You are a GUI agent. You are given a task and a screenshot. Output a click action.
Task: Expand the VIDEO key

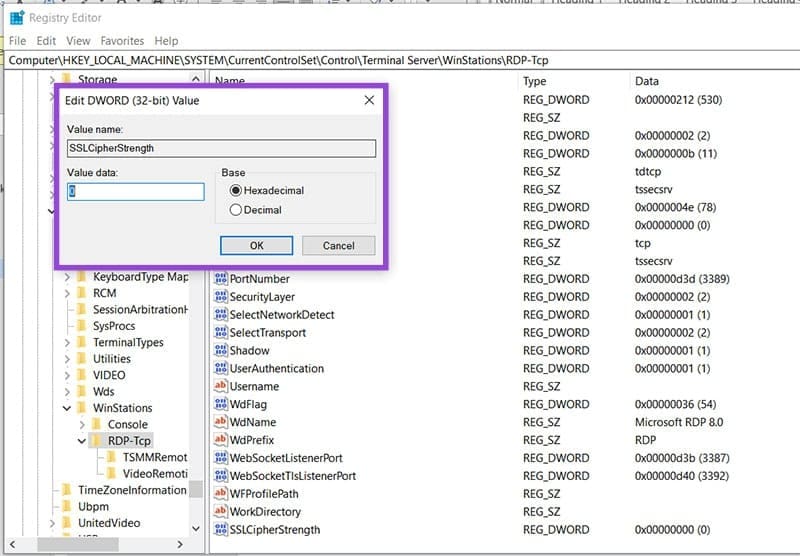pos(67,375)
